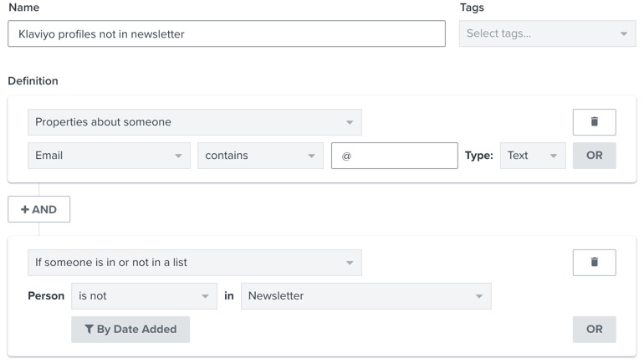Click the 'Type:' label
Viewport: 644px width, 364px height.
tap(478, 156)
